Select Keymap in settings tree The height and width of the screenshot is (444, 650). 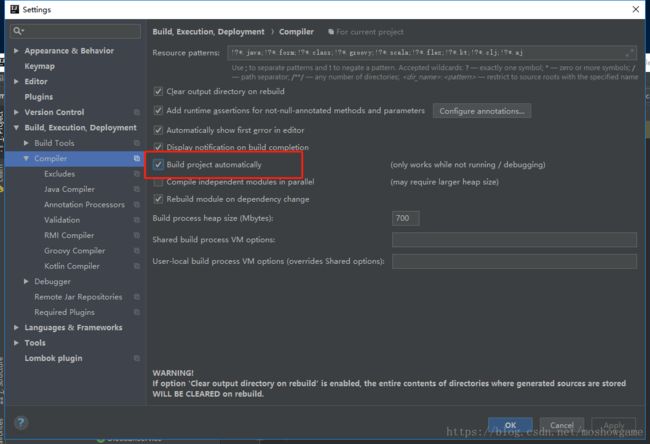click(39, 66)
